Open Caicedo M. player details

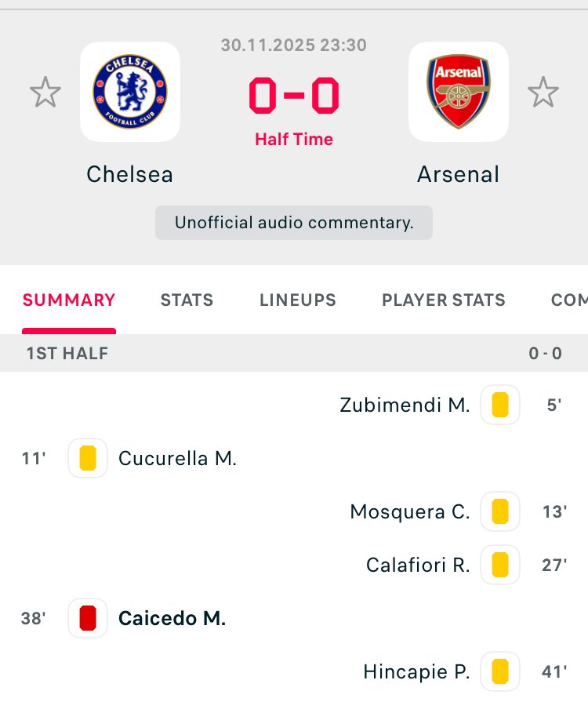pyautogui.click(x=172, y=618)
